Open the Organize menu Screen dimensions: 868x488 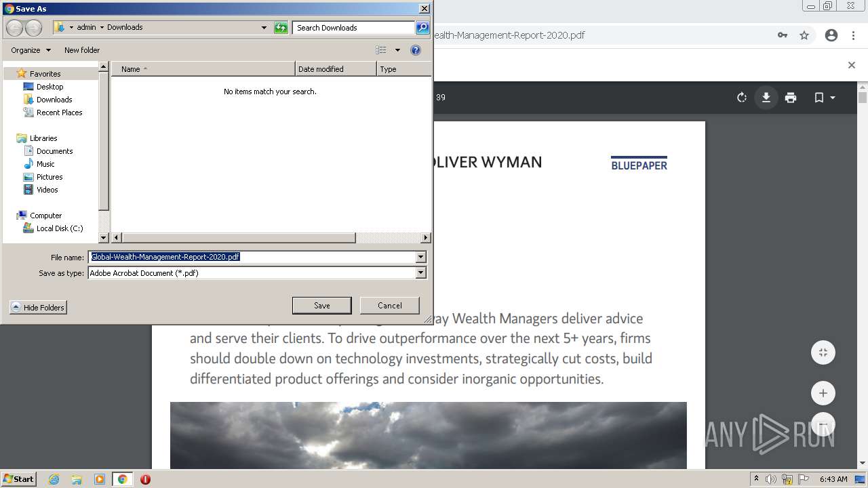click(31, 50)
